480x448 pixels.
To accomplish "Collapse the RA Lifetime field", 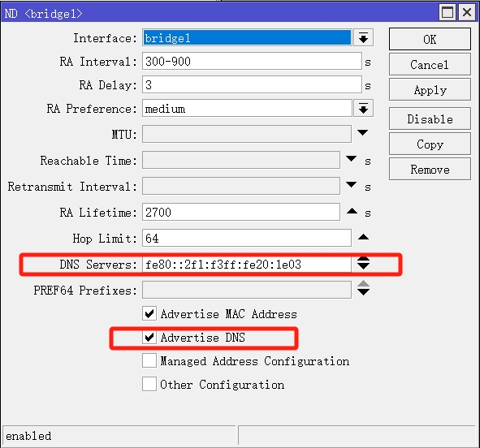I will click(352, 211).
